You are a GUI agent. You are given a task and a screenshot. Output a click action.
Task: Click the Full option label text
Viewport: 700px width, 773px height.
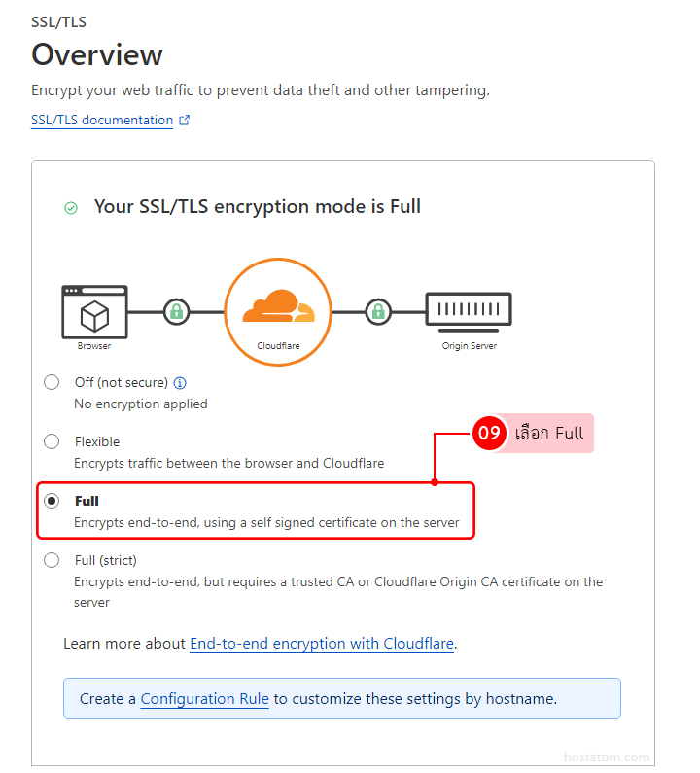click(x=87, y=501)
